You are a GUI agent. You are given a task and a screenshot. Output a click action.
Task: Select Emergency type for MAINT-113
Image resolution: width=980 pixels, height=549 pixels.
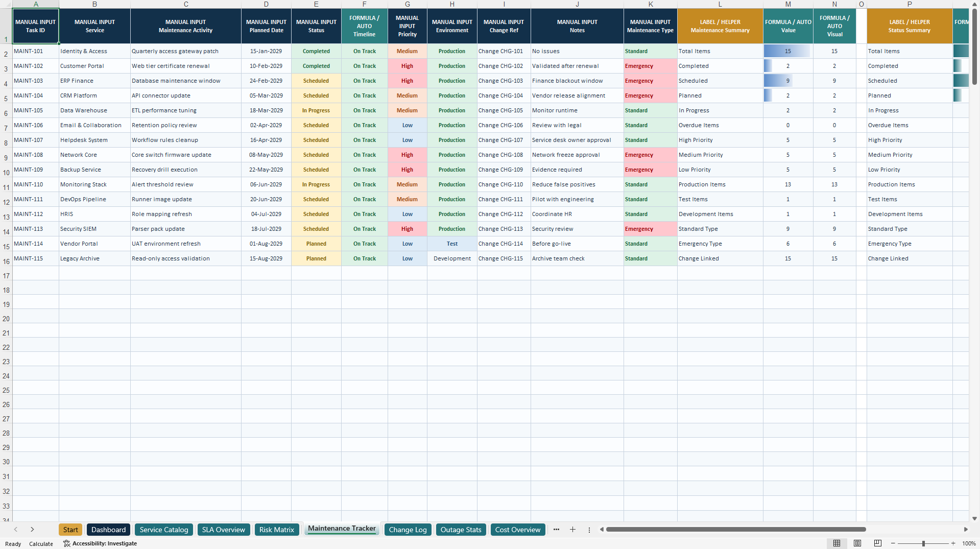[651, 229]
